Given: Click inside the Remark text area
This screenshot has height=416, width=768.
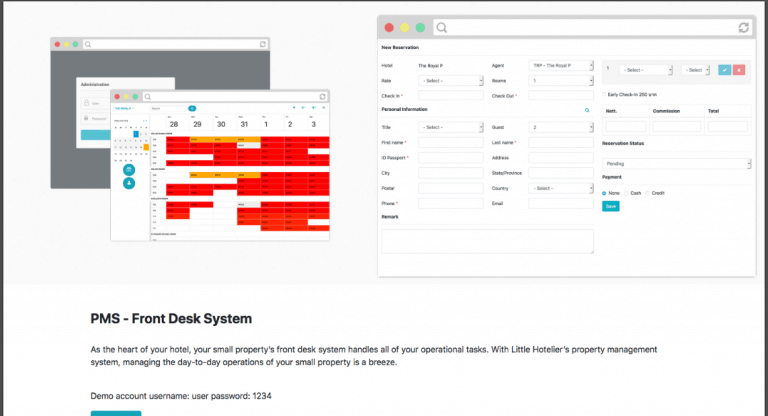Looking at the screenshot, I should (487, 242).
